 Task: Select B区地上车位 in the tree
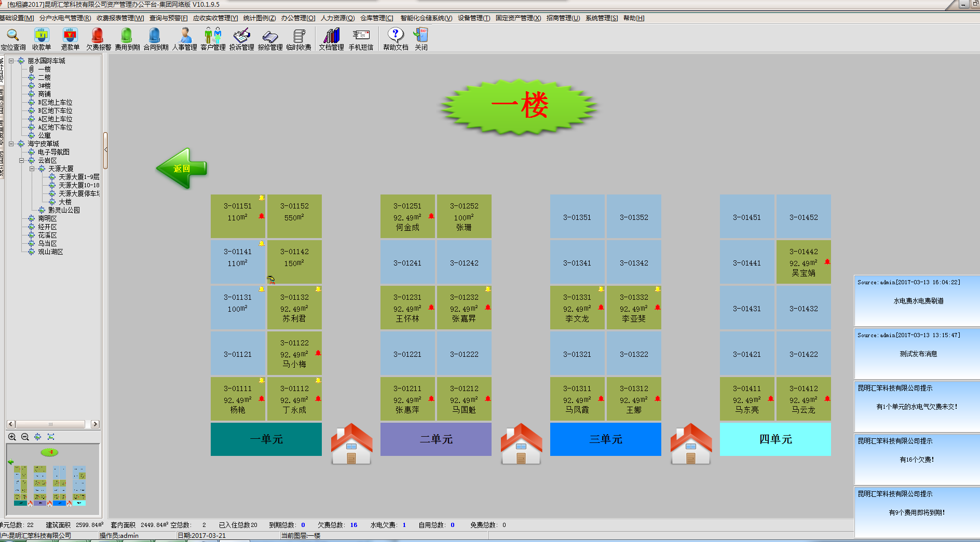click(55, 102)
